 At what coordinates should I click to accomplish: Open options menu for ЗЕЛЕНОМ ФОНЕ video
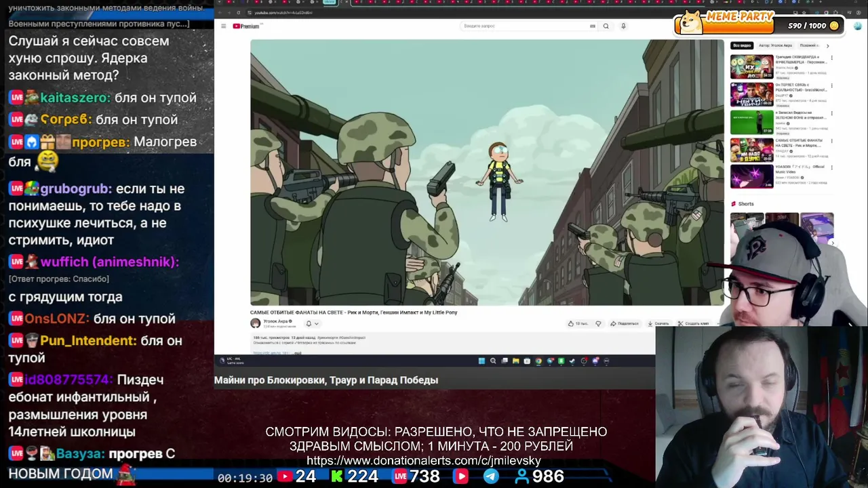pyautogui.click(x=831, y=113)
